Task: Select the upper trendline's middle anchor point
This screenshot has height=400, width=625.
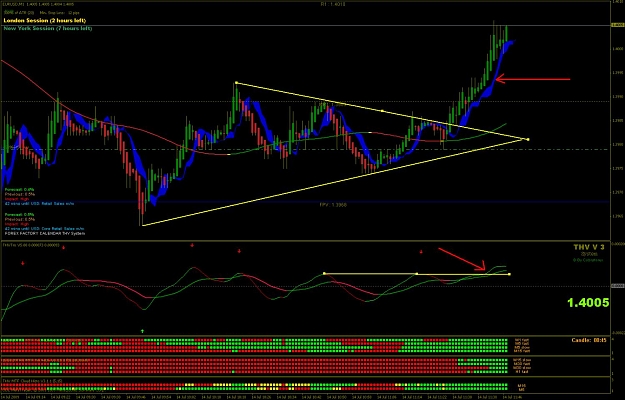Action: pyautogui.click(x=382, y=111)
